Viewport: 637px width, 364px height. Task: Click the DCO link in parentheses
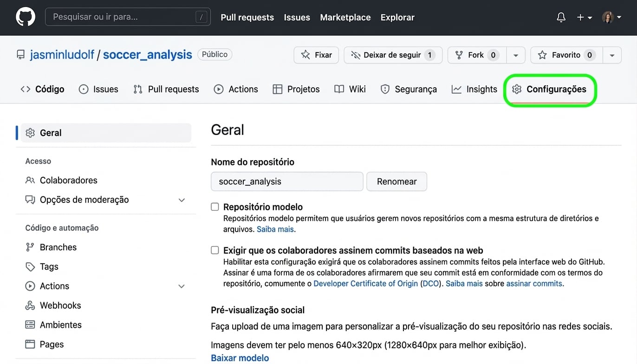(x=431, y=284)
